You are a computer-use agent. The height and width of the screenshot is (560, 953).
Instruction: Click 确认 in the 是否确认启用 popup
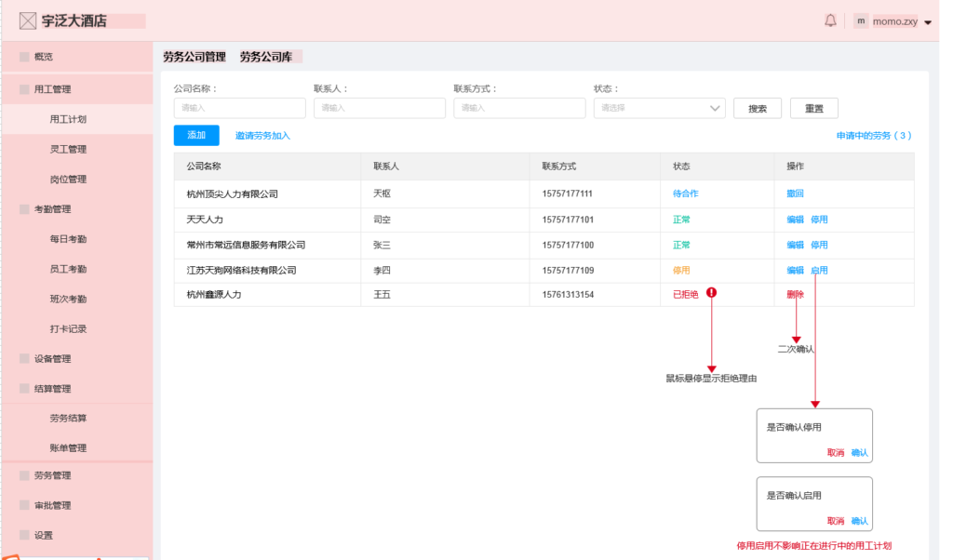pyautogui.click(x=859, y=521)
